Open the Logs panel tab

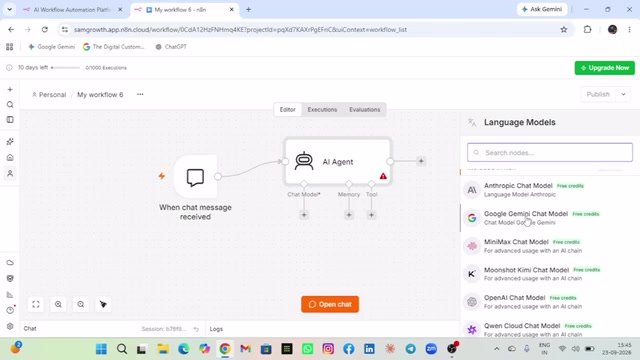coord(216,329)
